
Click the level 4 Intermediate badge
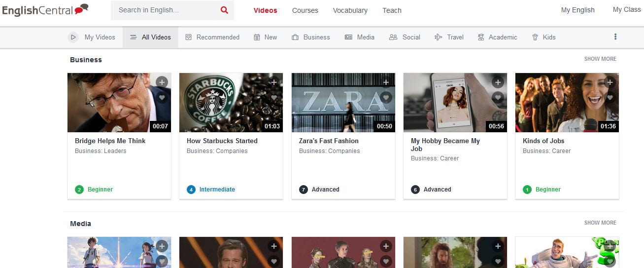211,190
